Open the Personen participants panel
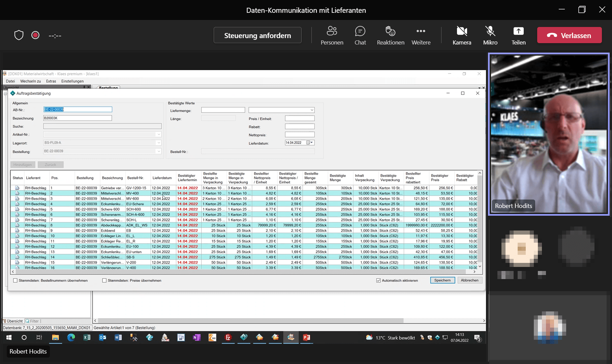Image resolution: width=612 pixels, height=364 pixels. [x=332, y=35]
